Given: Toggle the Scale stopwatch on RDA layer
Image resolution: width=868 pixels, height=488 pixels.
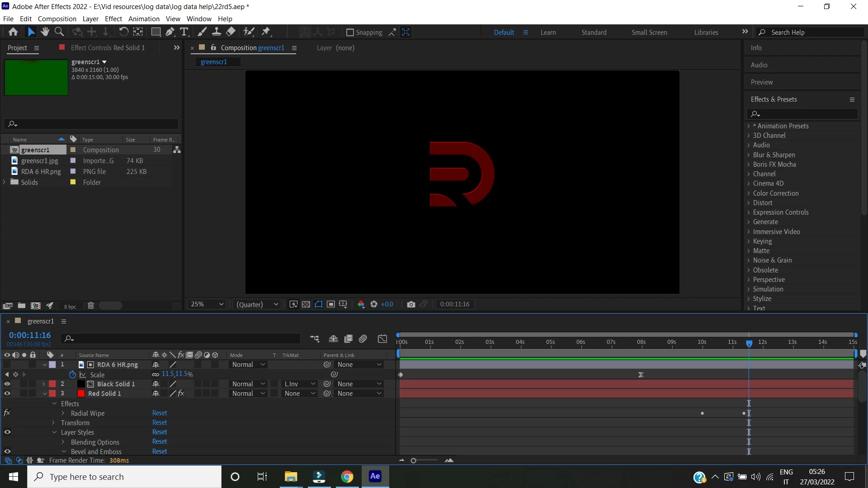Looking at the screenshot, I should point(72,374).
